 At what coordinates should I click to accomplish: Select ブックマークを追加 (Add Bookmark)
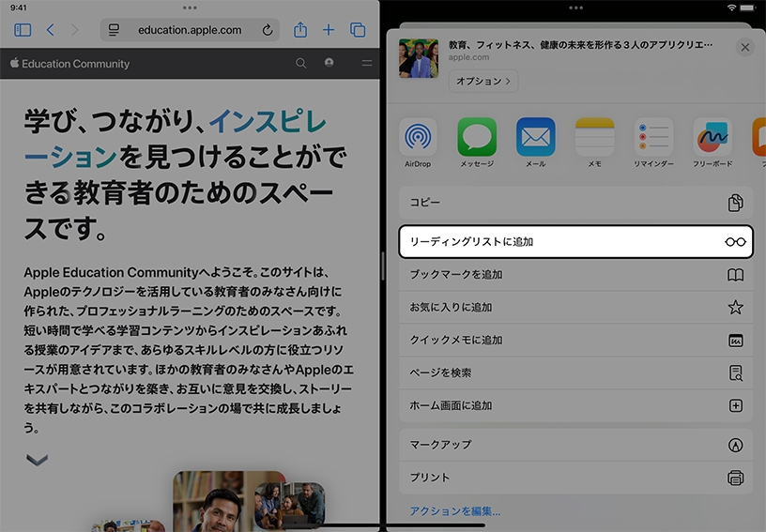(x=573, y=275)
